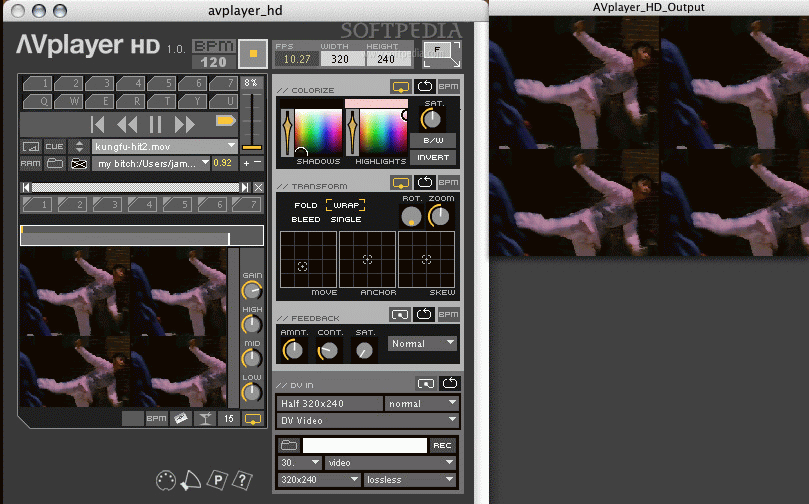Select clip bank slot 1 in top row
The height and width of the screenshot is (504, 809).
(x=38, y=83)
